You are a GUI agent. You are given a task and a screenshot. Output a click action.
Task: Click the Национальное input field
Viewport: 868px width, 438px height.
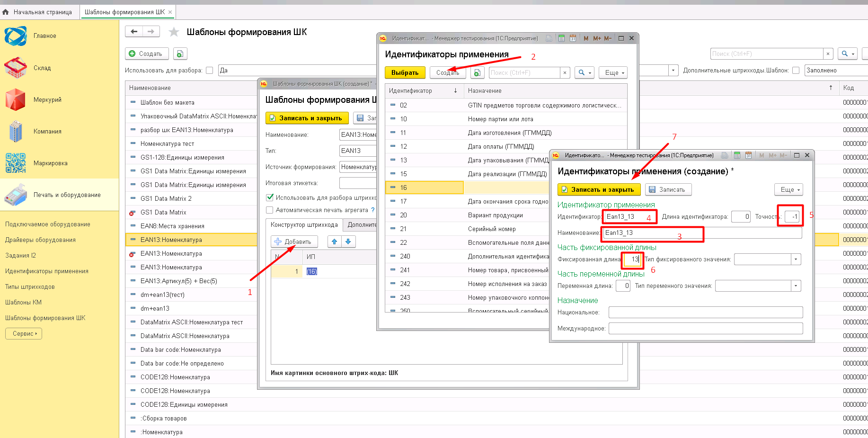tap(706, 312)
